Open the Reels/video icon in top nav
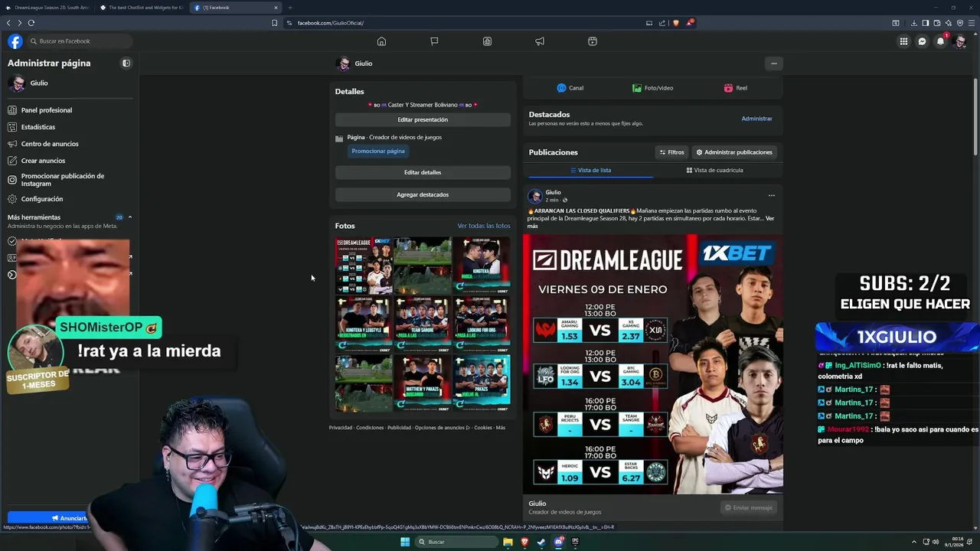Viewport: 980px width, 551px height. [x=593, y=41]
